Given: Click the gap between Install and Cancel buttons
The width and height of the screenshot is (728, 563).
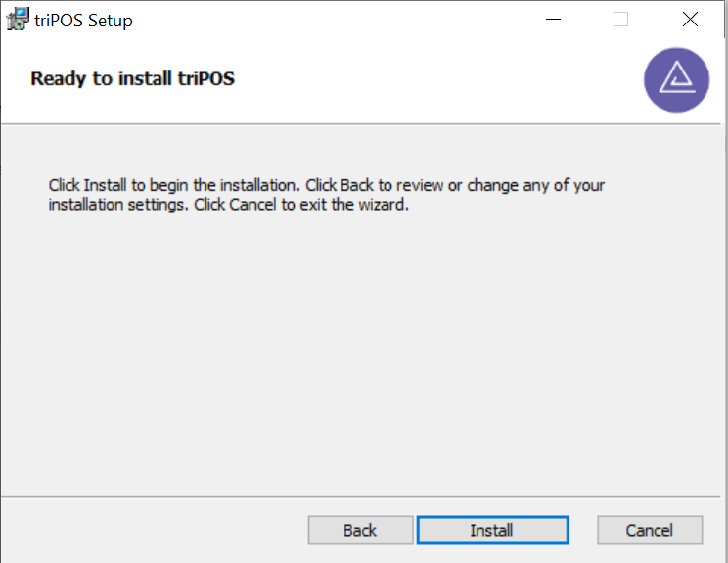Looking at the screenshot, I should point(583,530).
